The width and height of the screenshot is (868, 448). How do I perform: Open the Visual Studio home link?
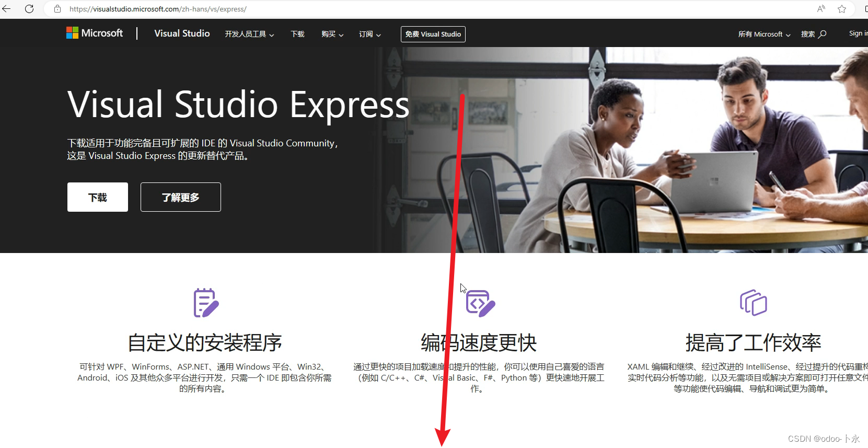point(182,33)
